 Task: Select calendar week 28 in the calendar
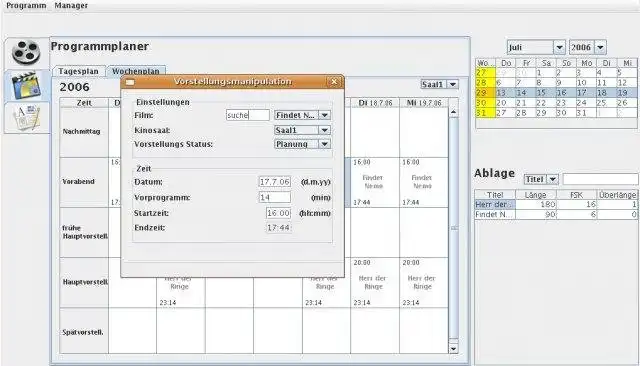tap(485, 83)
